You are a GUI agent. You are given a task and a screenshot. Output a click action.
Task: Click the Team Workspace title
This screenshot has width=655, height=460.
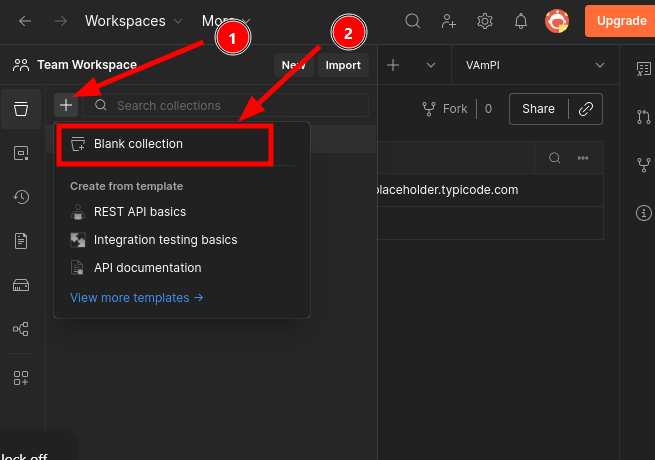87,65
